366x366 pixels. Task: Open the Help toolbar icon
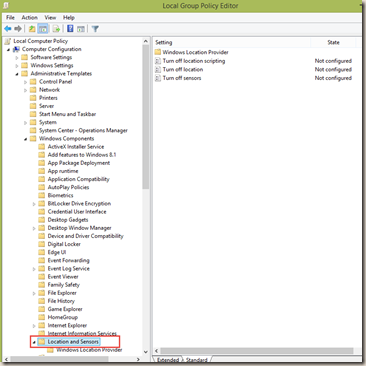pyautogui.click(x=70, y=29)
